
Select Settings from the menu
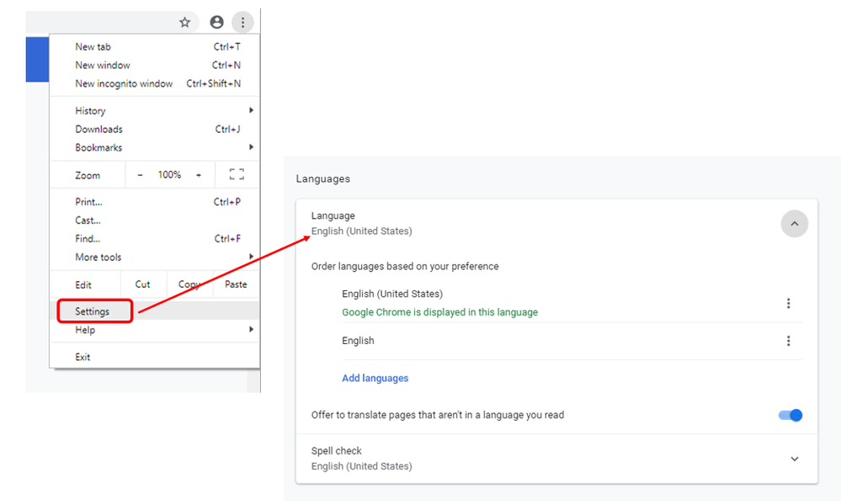[x=93, y=311]
